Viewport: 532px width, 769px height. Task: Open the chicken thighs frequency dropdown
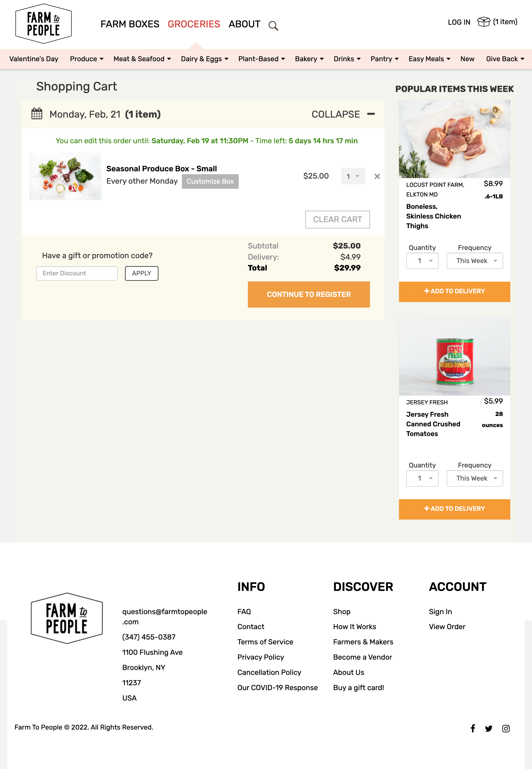[x=474, y=261]
